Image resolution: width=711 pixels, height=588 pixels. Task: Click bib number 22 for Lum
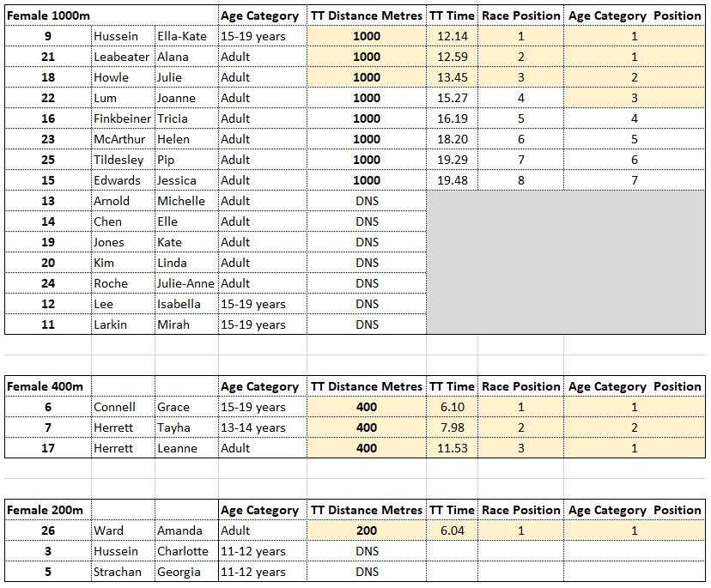click(x=48, y=98)
